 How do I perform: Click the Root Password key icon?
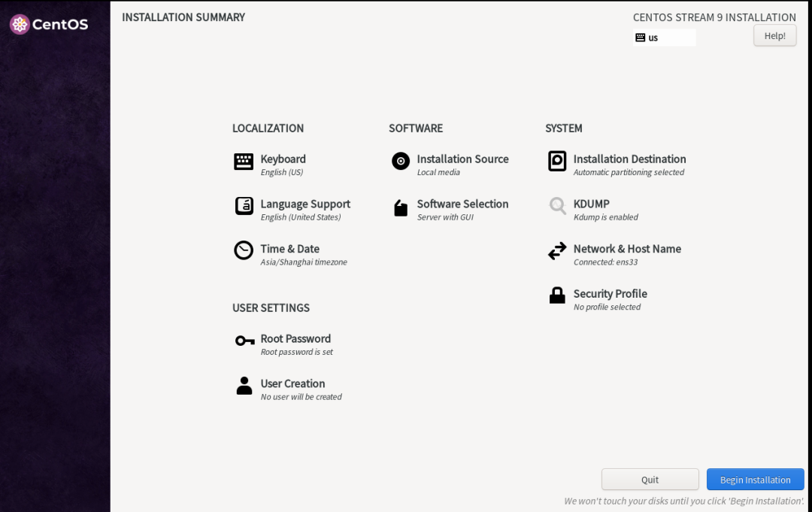coord(244,341)
